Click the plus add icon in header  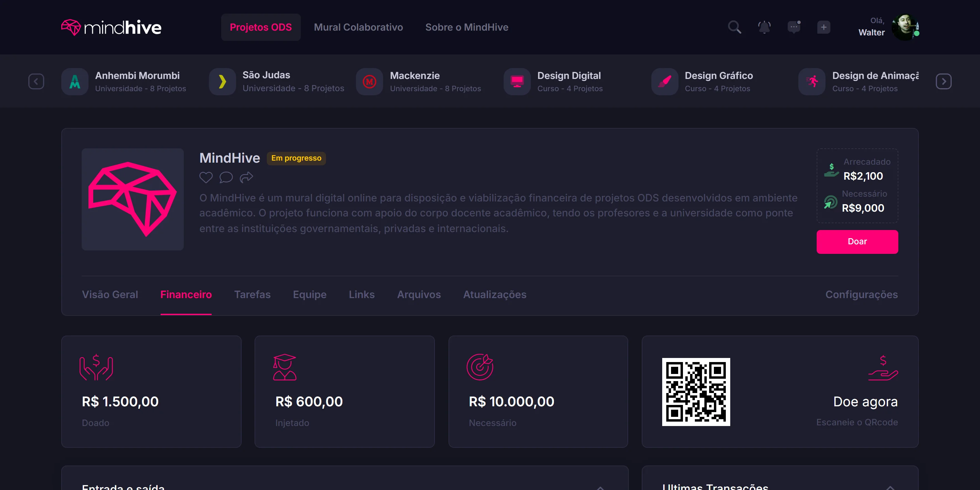tap(823, 27)
